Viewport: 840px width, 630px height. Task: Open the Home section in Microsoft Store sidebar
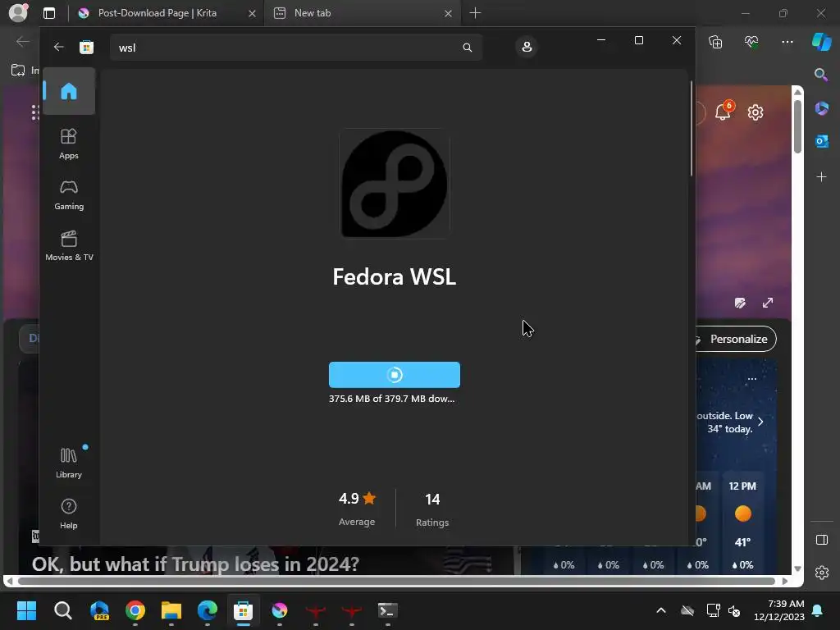69,91
